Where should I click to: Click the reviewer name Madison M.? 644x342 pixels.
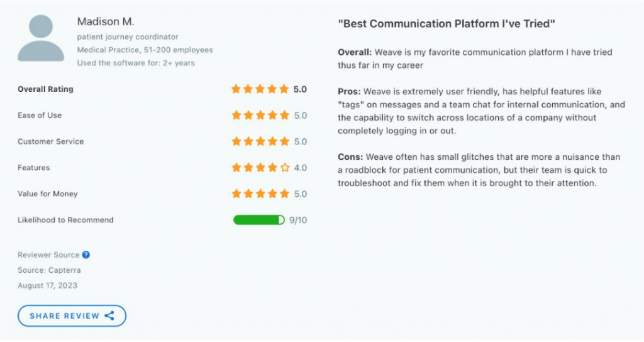point(106,21)
